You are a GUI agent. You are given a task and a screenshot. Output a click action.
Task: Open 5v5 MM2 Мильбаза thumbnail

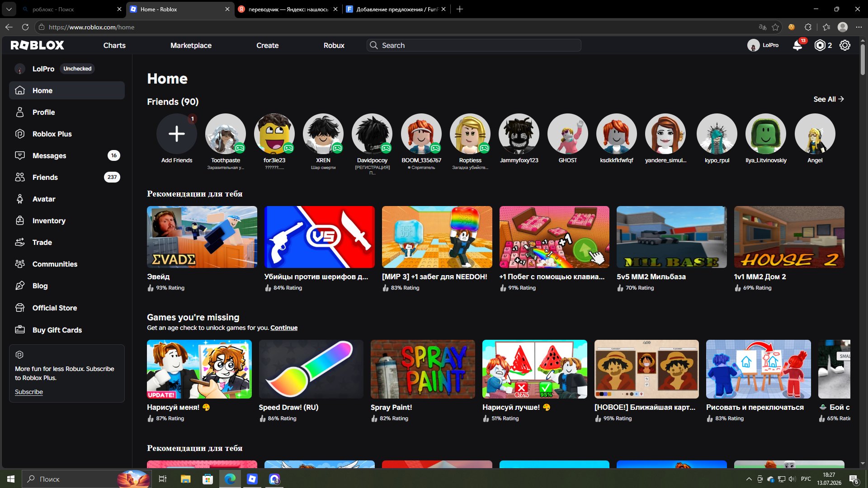(672, 237)
